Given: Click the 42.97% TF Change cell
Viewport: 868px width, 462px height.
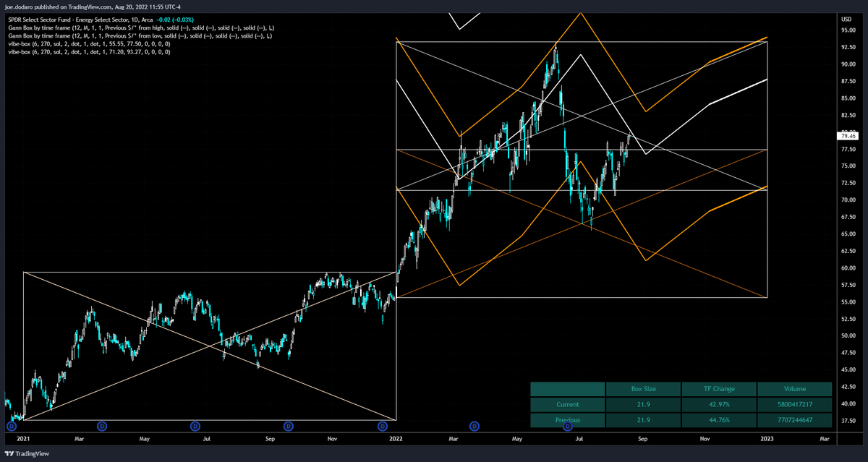Looking at the screenshot, I should pos(718,404).
